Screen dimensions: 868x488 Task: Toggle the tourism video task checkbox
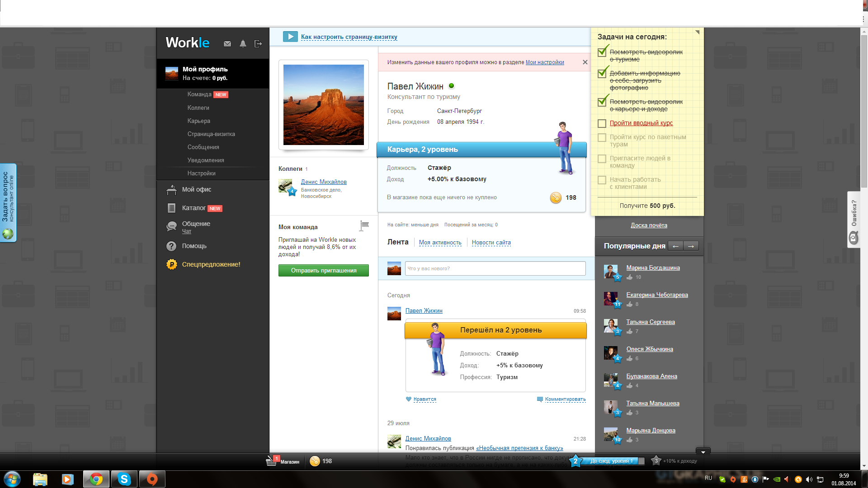pos(602,52)
